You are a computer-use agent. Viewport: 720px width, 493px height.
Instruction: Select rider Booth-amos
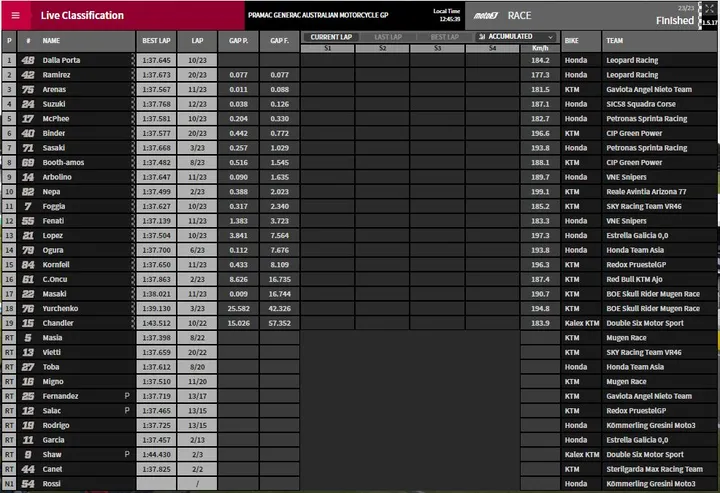63,162
